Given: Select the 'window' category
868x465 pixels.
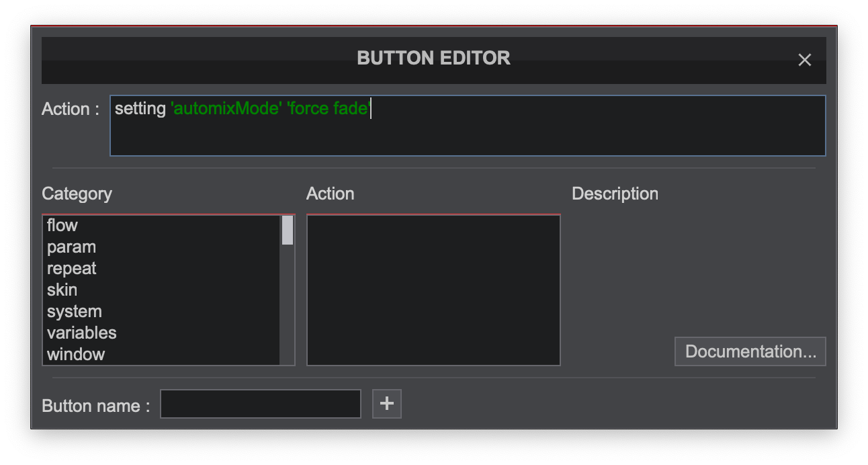Looking at the screenshot, I should (161, 354).
